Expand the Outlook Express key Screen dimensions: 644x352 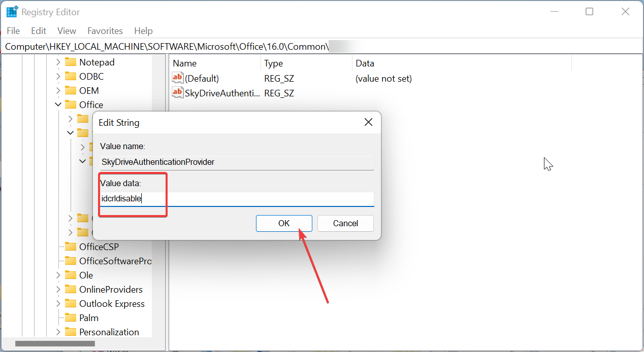(x=58, y=304)
